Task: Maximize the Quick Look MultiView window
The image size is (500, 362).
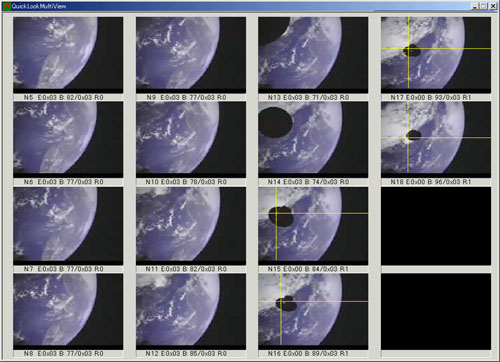Action: click(x=484, y=6)
